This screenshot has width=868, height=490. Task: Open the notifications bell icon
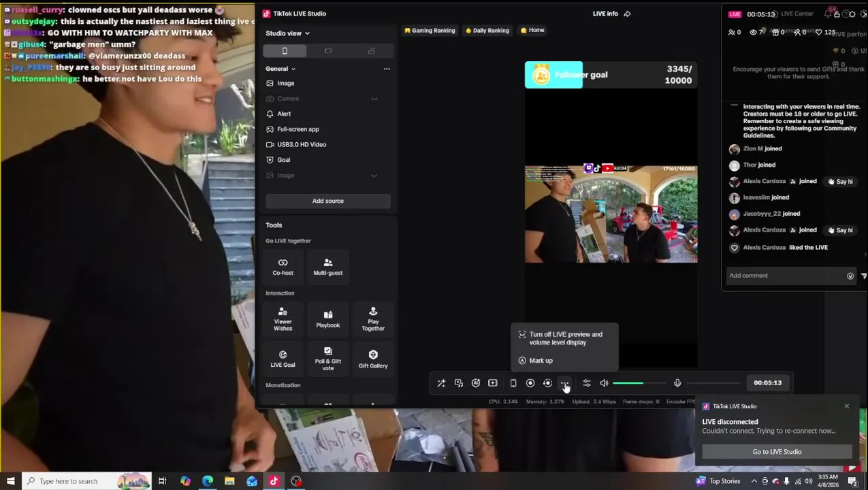click(x=829, y=14)
